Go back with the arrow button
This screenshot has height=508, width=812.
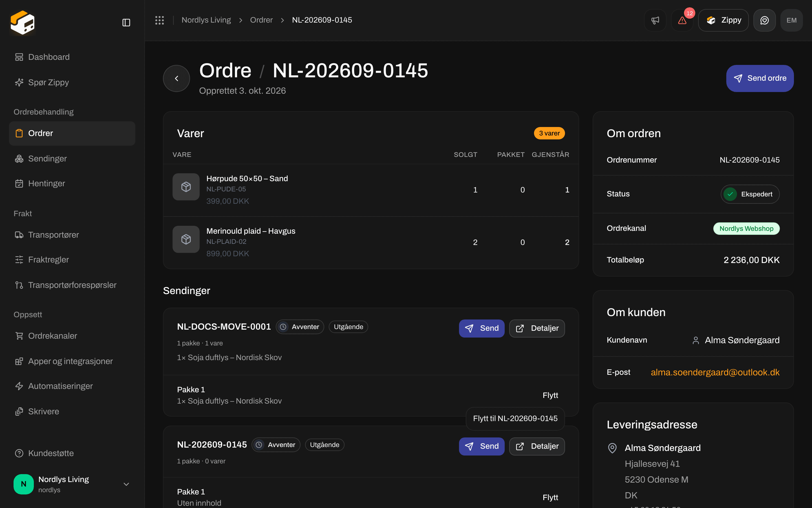point(176,78)
